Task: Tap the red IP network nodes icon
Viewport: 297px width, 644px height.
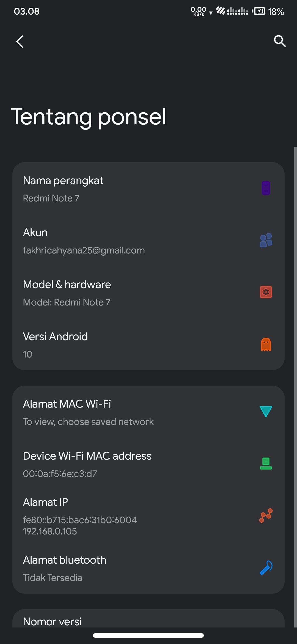Action: pyautogui.click(x=266, y=515)
